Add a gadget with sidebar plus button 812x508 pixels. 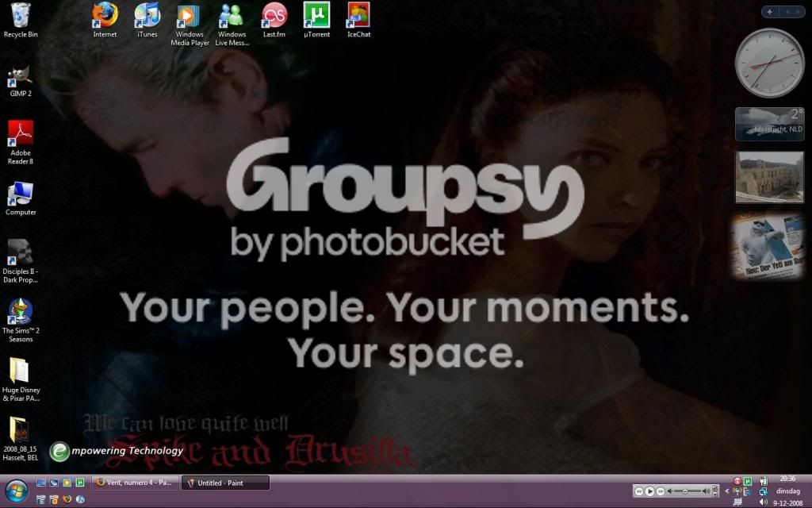pyautogui.click(x=769, y=11)
